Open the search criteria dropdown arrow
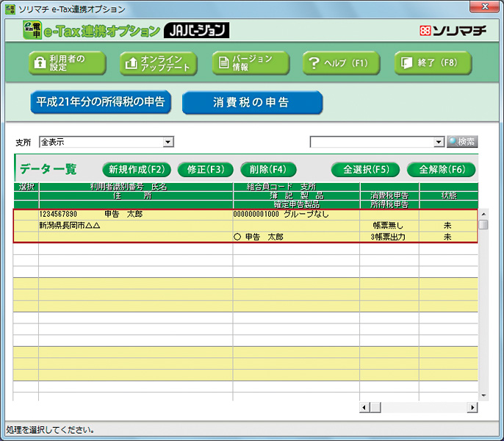The width and height of the screenshot is (504, 441). pyautogui.click(x=439, y=141)
